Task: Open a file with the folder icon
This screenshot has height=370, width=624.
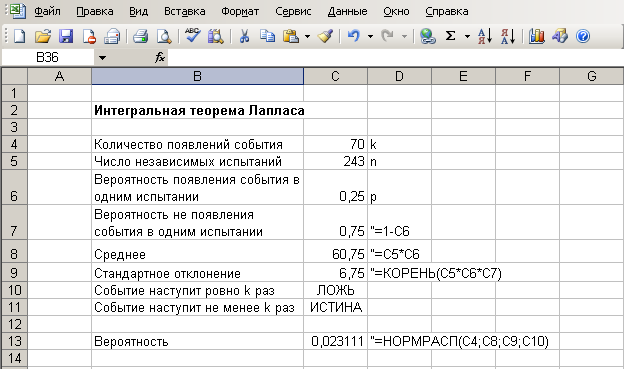Action: point(43,36)
